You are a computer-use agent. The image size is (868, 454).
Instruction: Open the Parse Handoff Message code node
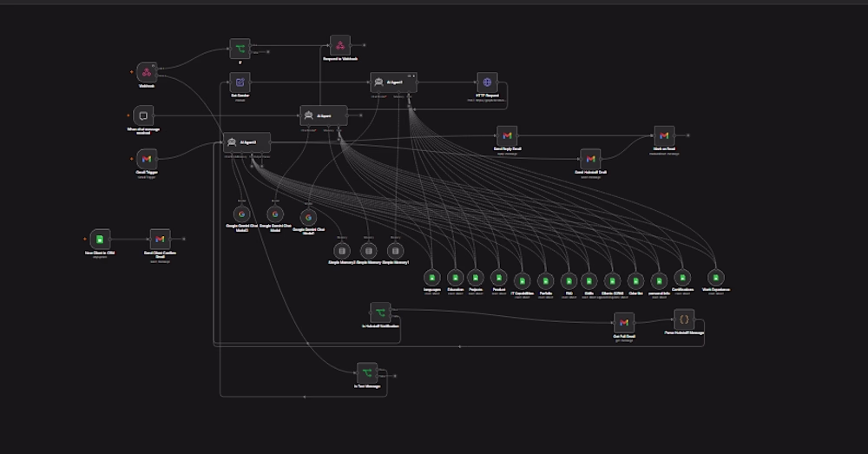[x=684, y=319]
